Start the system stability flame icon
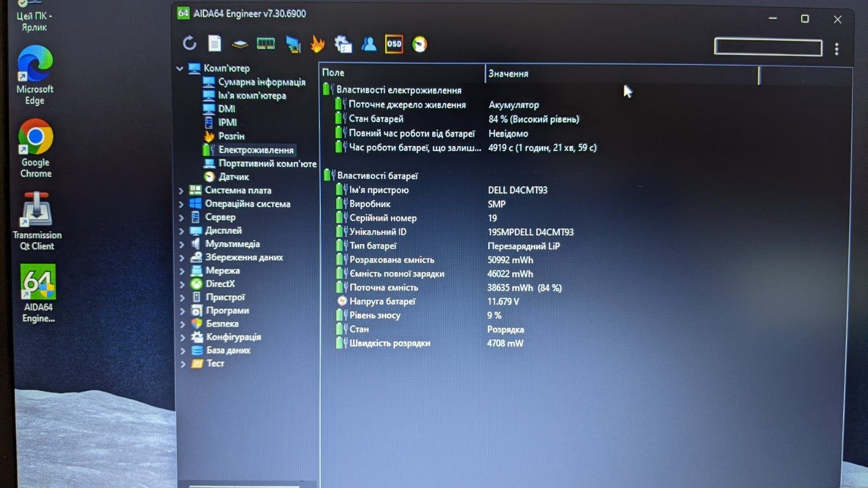Image resolution: width=868 pixels, height=488 pixels. pyautogui.click(x=317, y=44)
